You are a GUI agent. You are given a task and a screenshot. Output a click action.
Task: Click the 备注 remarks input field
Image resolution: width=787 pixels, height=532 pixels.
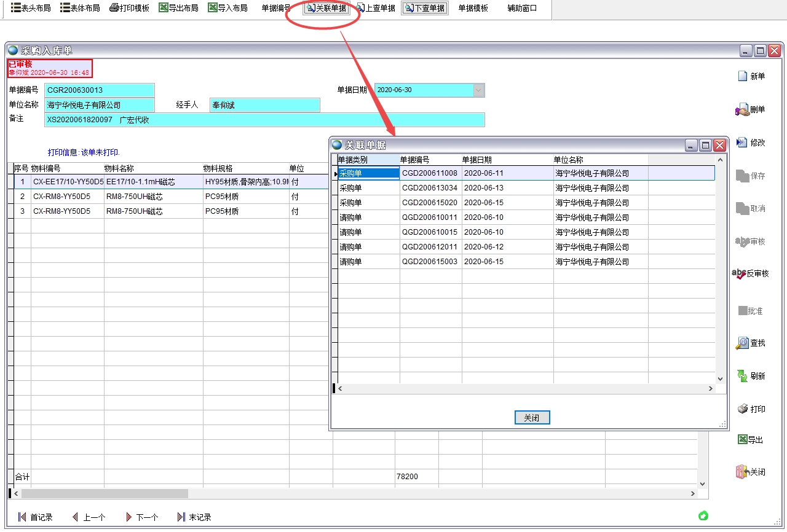(x=264, y=120)
